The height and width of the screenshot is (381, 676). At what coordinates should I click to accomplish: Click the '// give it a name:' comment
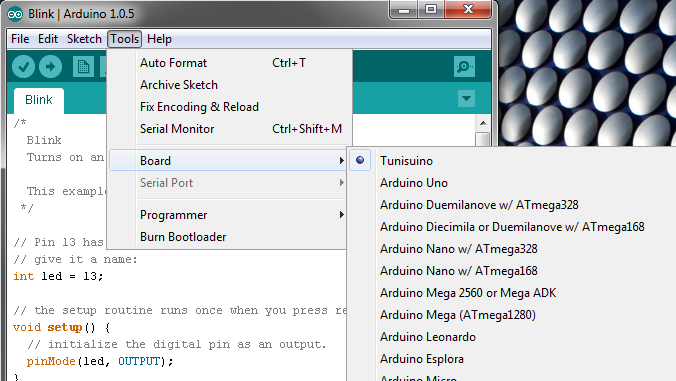pos(75,259)
